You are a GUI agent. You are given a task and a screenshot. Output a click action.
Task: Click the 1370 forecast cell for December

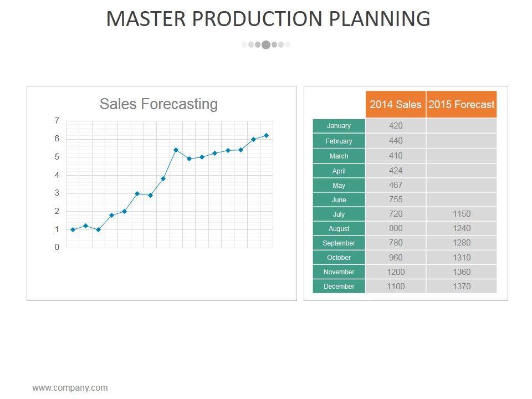click(x=462, y=287)
